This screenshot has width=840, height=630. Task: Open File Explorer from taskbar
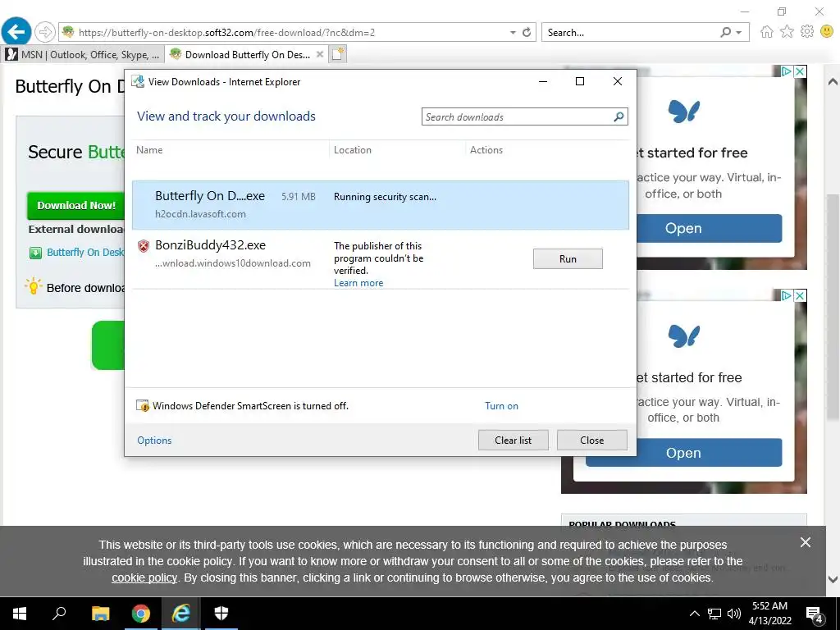(100, 614)
